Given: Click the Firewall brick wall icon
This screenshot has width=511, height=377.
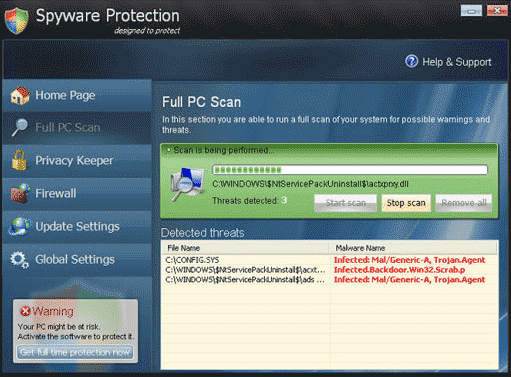Looking at the screenshot, I should 20,193.
